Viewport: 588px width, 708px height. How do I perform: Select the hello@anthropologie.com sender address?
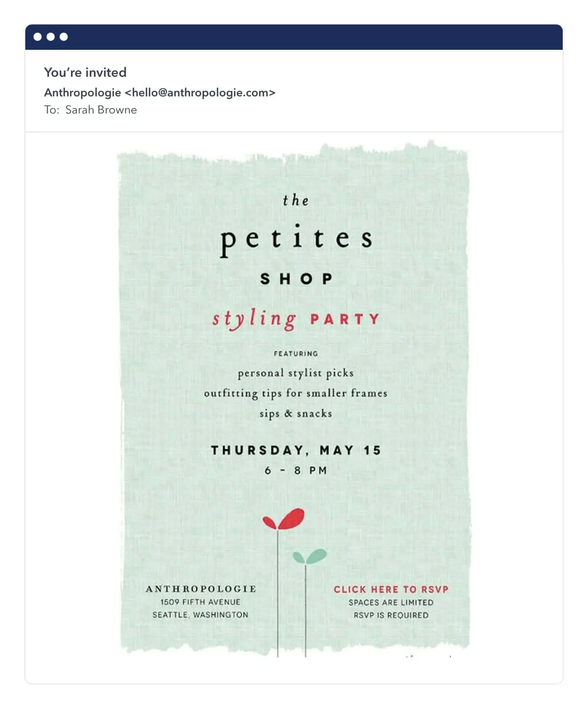tap(200, 93)
